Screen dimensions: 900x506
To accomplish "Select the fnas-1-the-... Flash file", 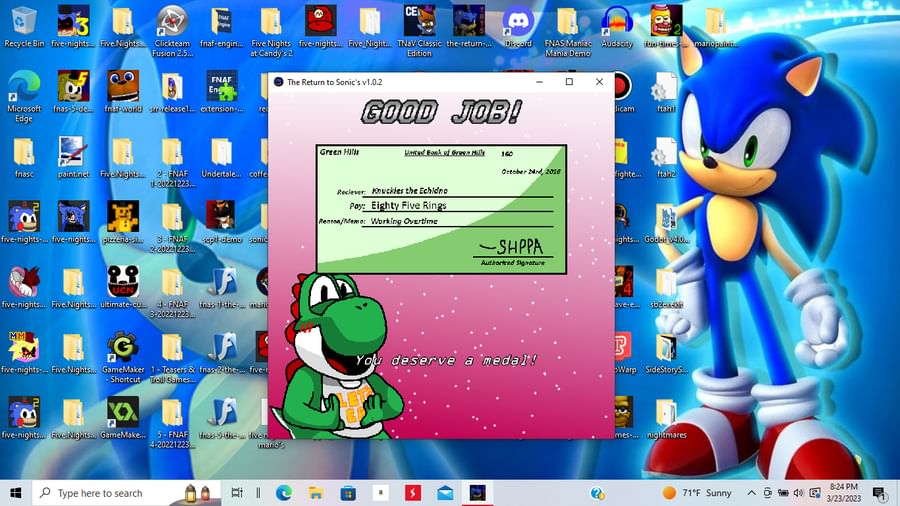I will point(222,288).
